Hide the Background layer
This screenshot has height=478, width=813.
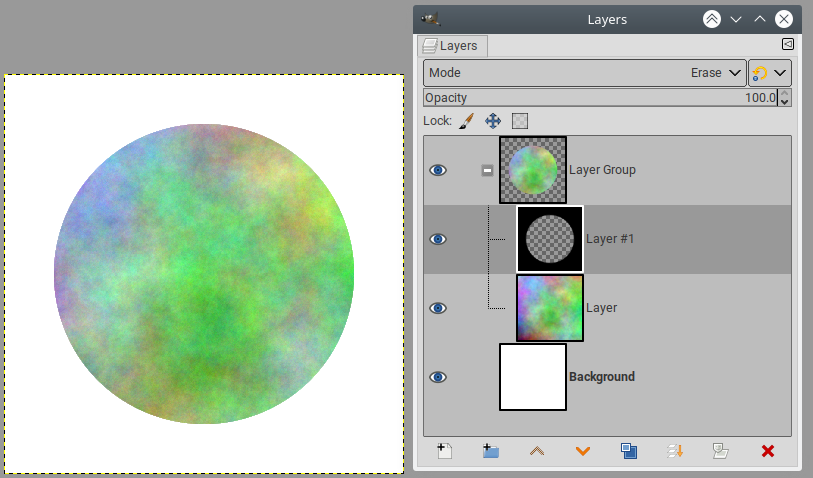[x=438, y=377]
